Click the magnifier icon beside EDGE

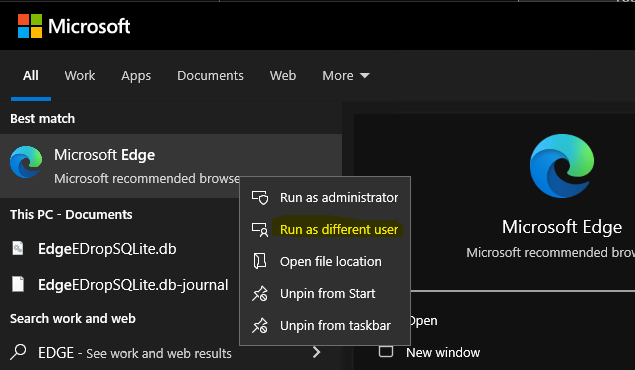click(x=18, y=352)
